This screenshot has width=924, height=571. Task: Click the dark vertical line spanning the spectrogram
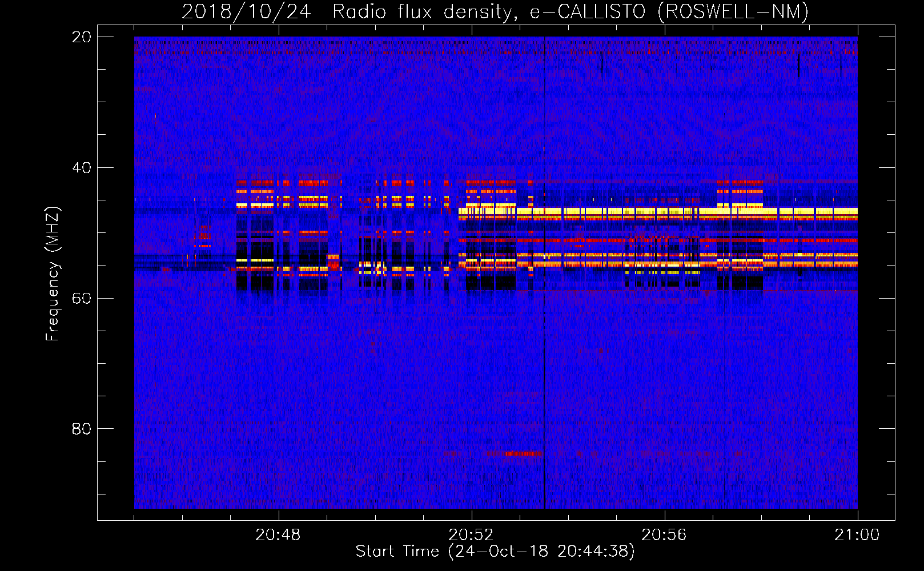pos(544,273)
